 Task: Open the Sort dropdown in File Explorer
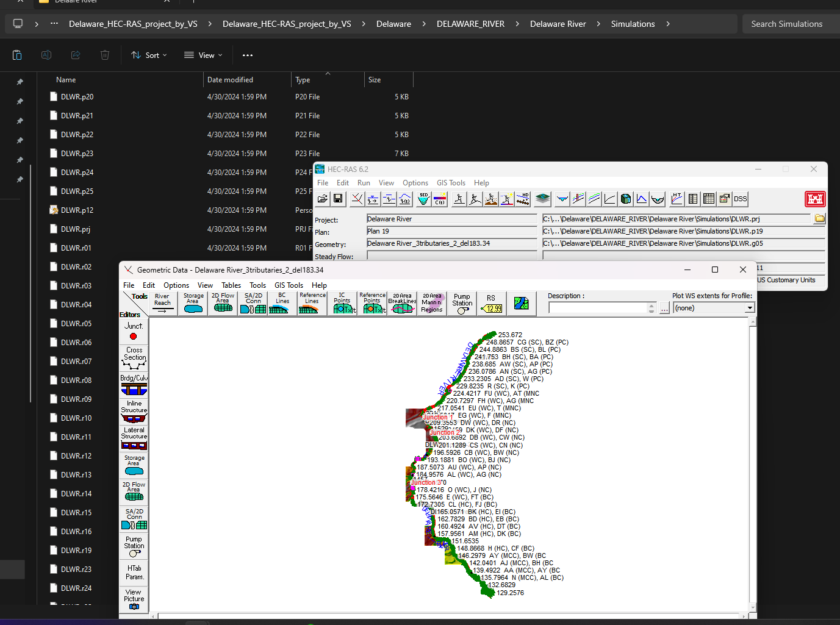point(149,55)
